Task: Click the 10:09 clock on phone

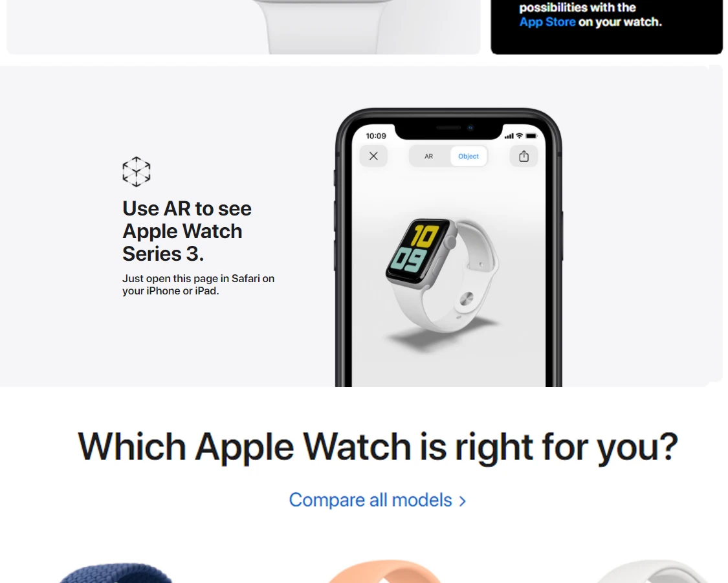Action: coord(375,136)
